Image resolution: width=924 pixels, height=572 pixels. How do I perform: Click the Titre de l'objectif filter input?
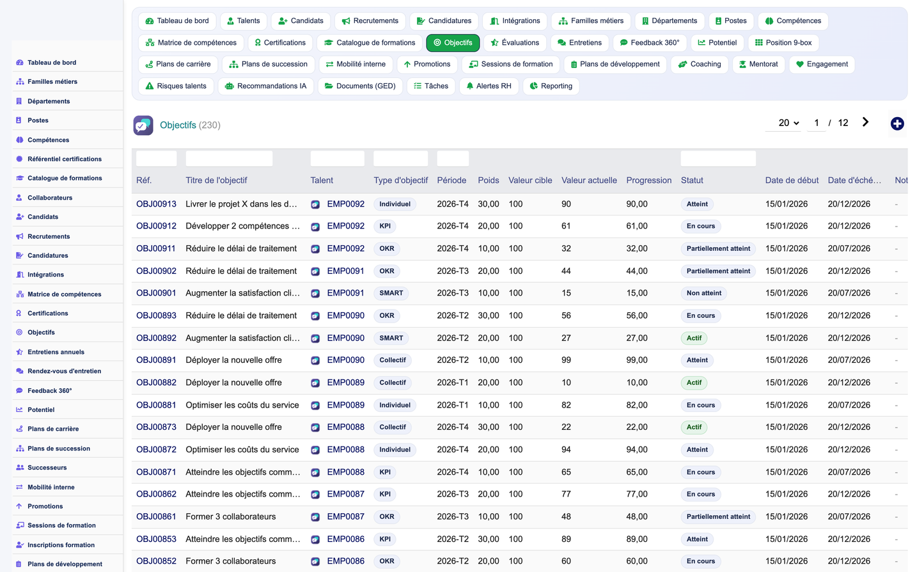tap(229, 159)
